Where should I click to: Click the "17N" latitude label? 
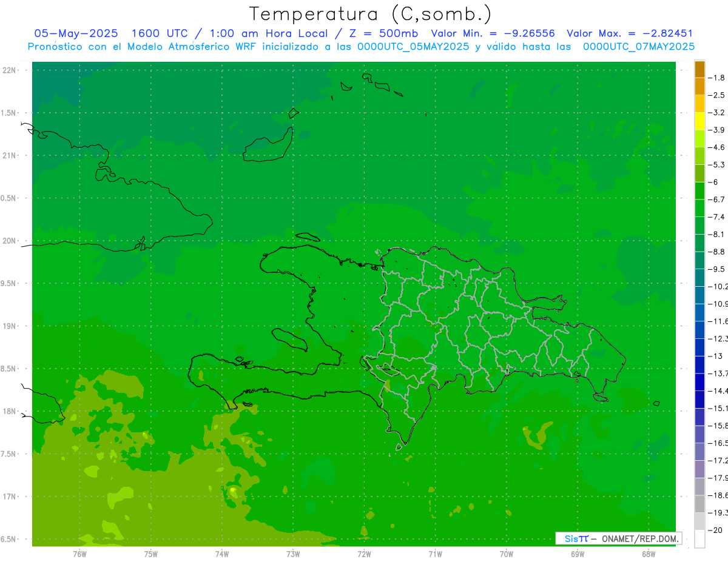pos(9,497)
